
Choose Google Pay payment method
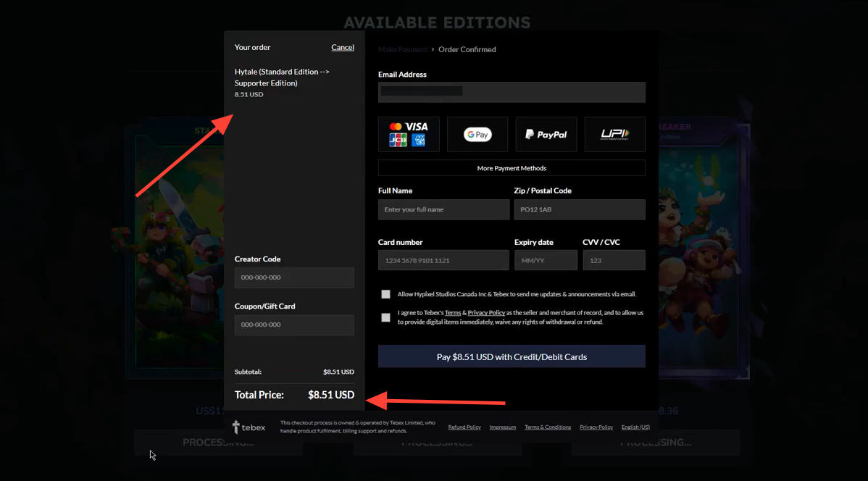coord(477,134)
